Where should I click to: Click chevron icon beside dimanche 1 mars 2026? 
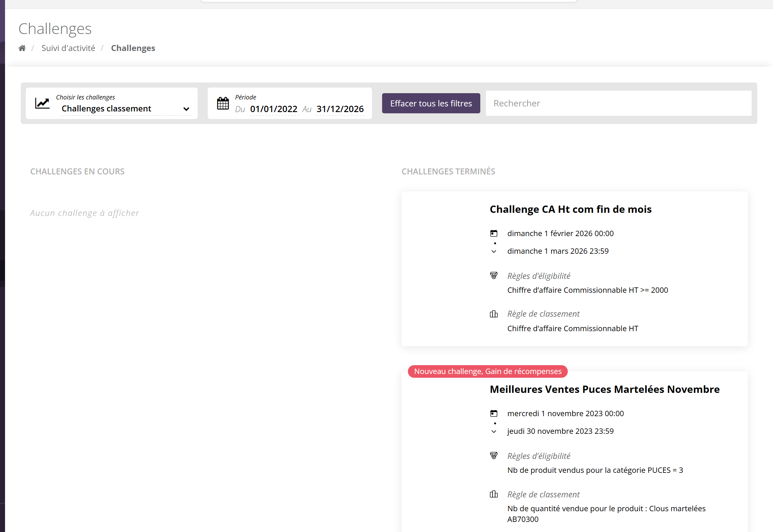point(494,251)
